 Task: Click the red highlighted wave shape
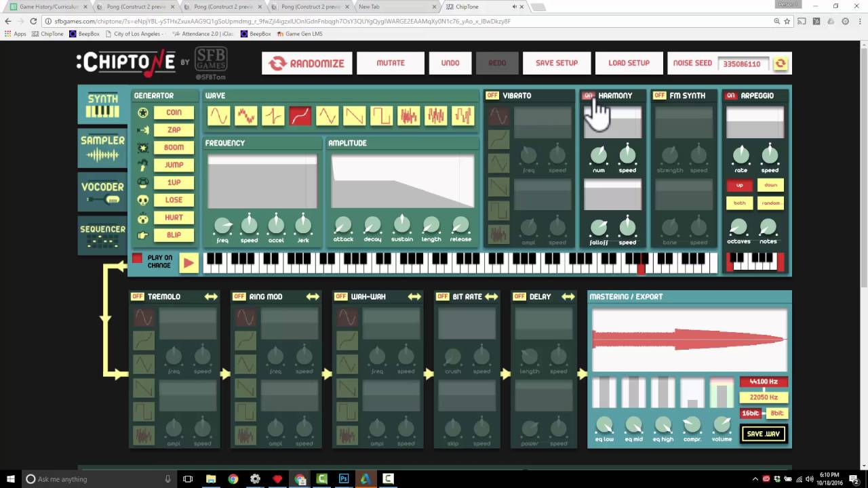click(x=300, y=116)
